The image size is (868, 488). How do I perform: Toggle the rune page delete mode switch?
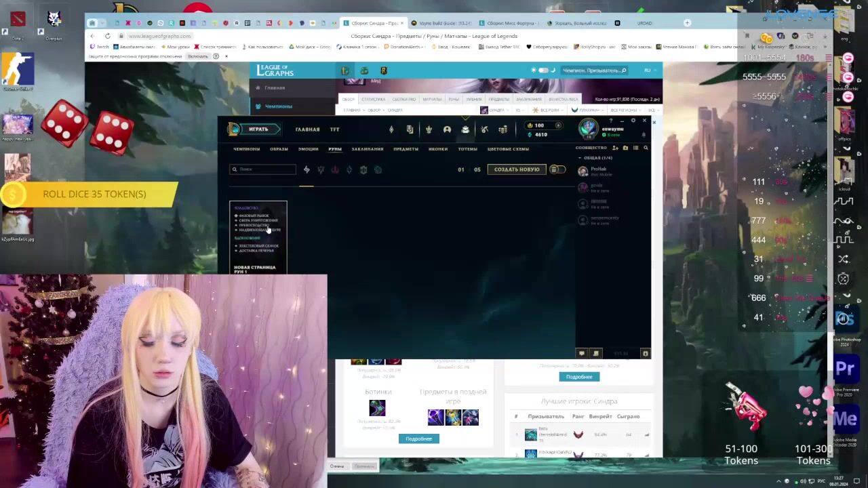tap(557, 169)
